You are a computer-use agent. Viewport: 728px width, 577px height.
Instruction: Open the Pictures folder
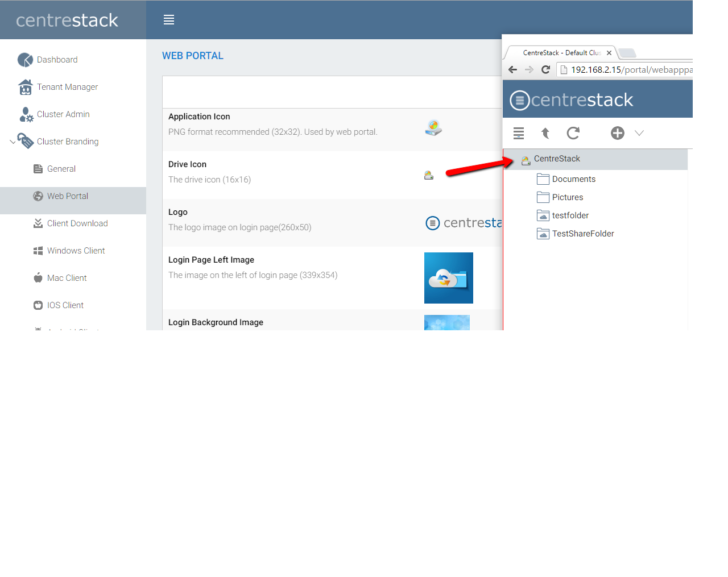coord(567,197)
